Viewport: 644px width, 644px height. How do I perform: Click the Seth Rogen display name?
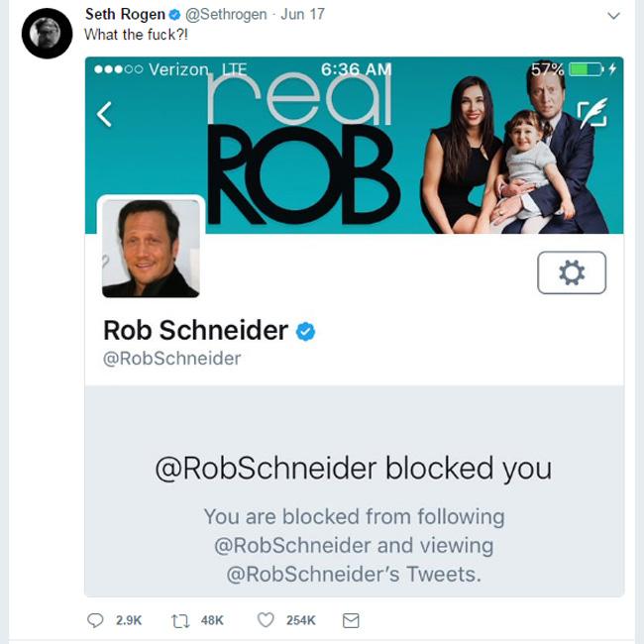[125, 16]
